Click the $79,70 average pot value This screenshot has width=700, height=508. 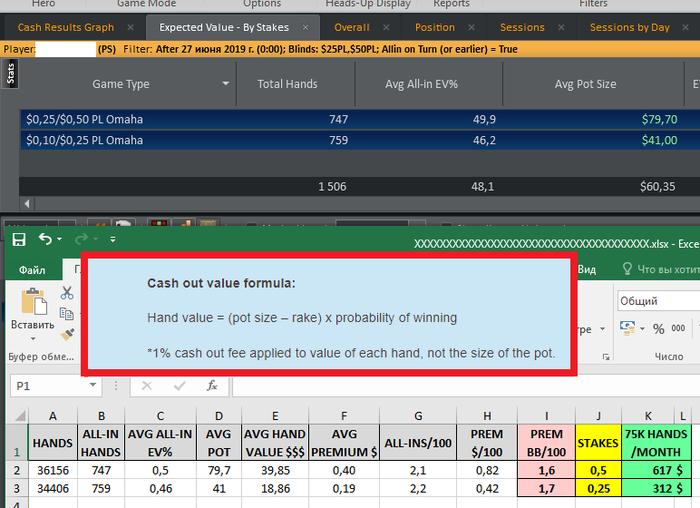[659, 120]
